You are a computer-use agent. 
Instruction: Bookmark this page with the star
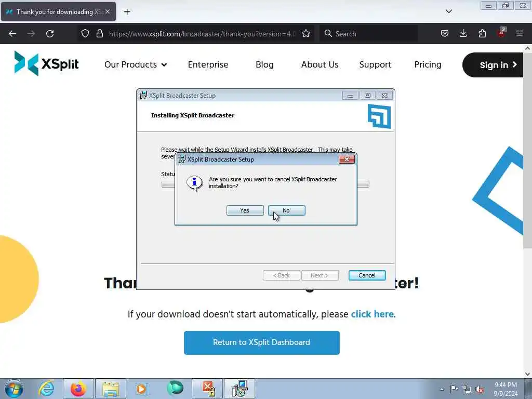click(306, 34)
